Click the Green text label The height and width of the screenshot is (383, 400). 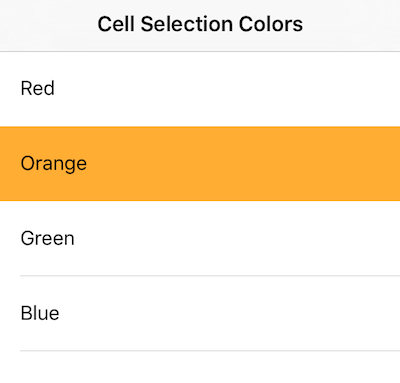pos(47,238)
